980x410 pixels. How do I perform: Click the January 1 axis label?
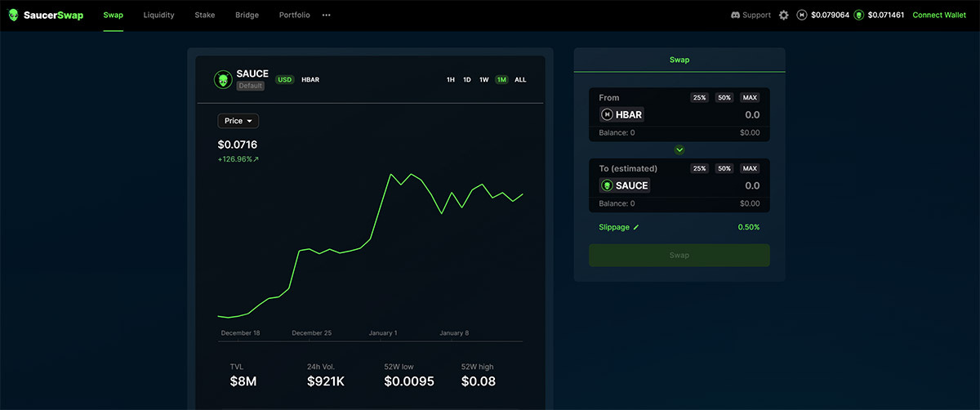383,333
